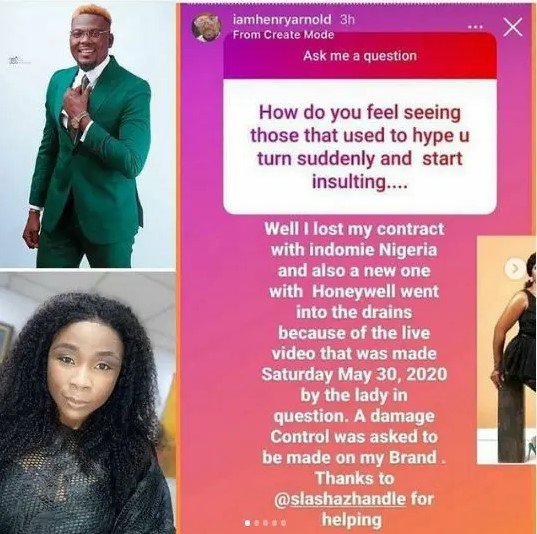Select the third story pagination dot
This screenshot has height=534, width=537.
266,523
